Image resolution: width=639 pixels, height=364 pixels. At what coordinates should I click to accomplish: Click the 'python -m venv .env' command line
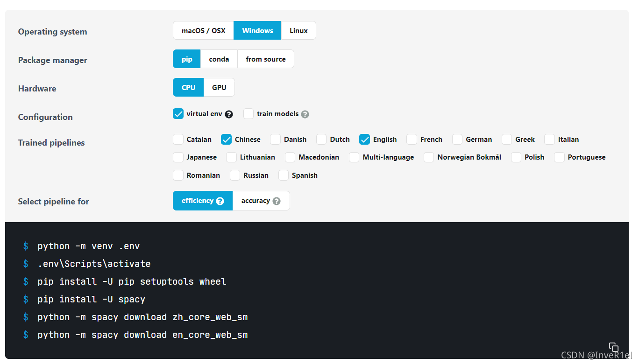click(88, 246)
